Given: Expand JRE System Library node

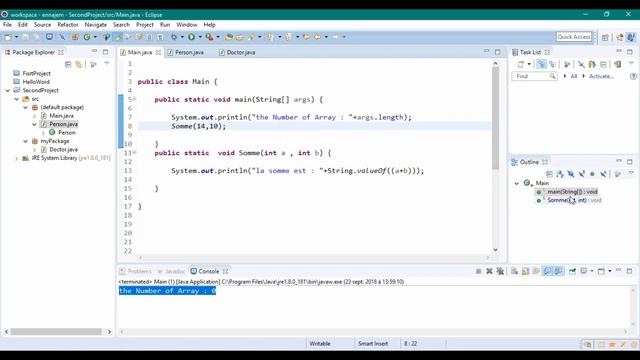Looking at the screenshot, I should tap(16, 158).
